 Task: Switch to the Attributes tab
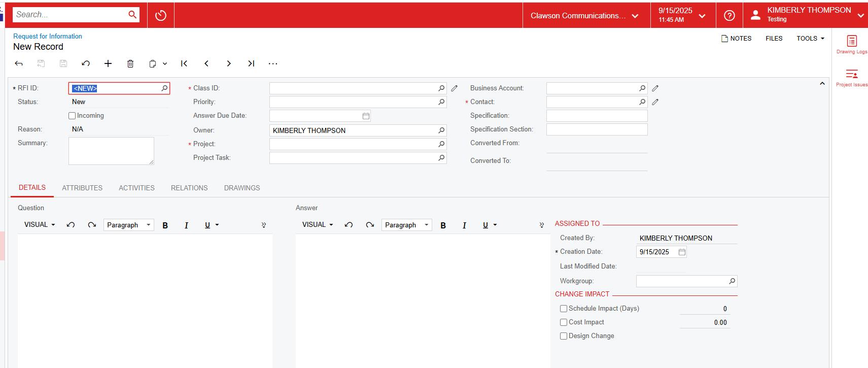82,188
